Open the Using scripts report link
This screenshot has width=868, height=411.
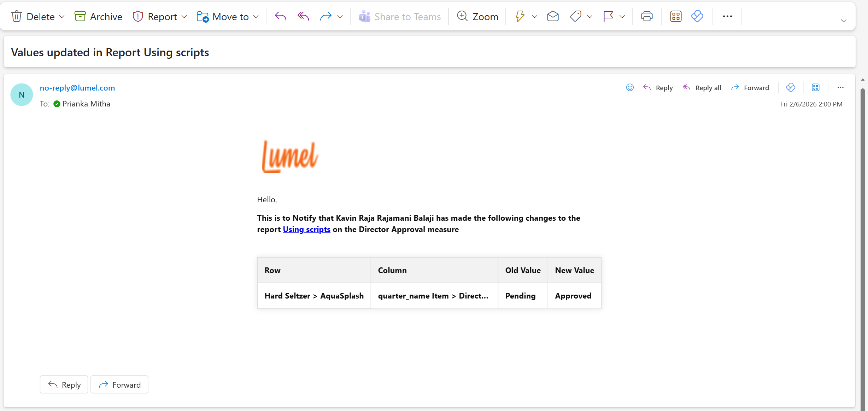(x=306, y=229)
